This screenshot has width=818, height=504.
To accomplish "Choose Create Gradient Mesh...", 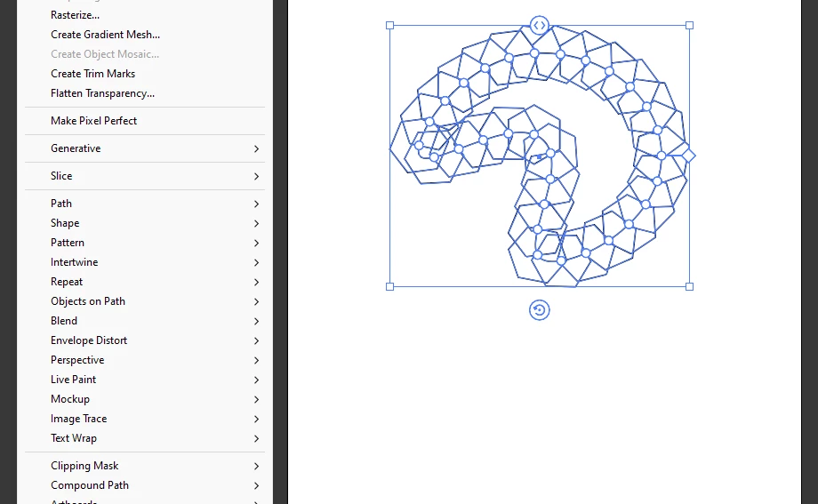I will pyautogui.click(x=145, y=35).
